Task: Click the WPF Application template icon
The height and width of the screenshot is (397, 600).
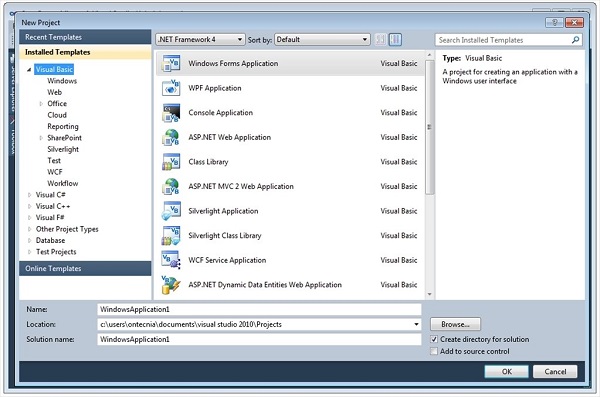Action: click(171, 88)
